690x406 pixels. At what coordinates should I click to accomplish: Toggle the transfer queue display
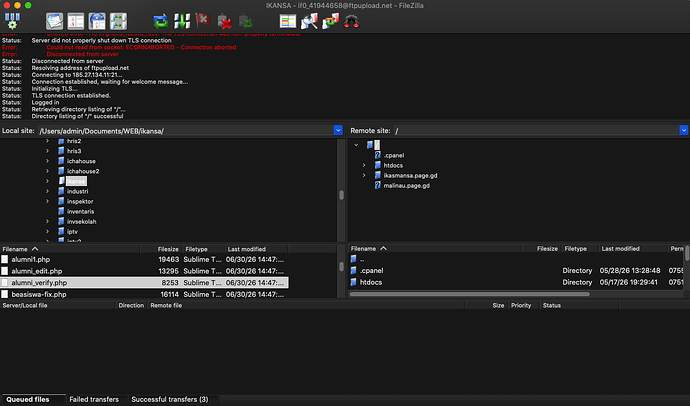pos(118,21)
